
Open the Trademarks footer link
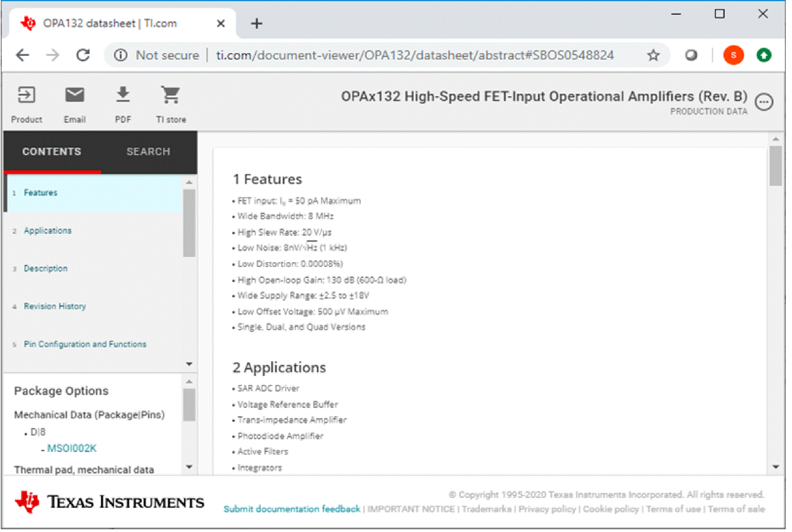pyautogui.click(x=487, y=509)
